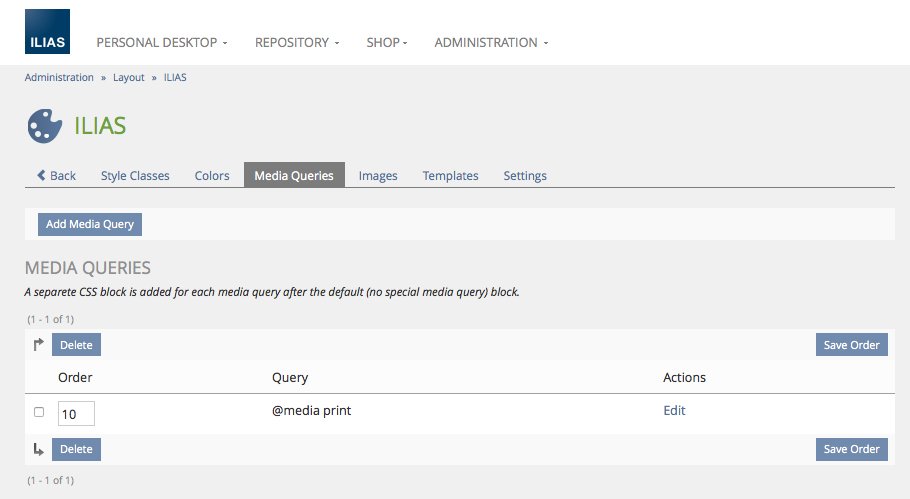Open the Settings tab
Viewport: 910px width, 499px height.
click(x=525, y=176)
